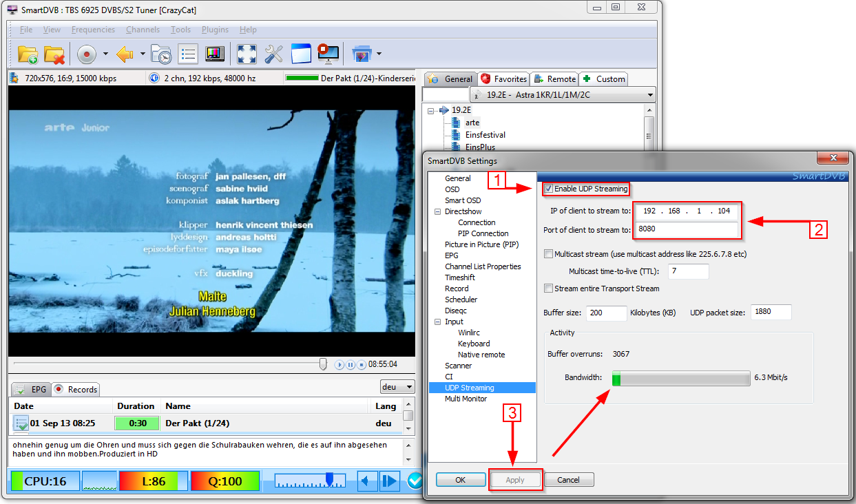Image resolution: width=856 pixels, height=504 pixels.
Task: Click the monitor with red stop icon
Action: 328,54
